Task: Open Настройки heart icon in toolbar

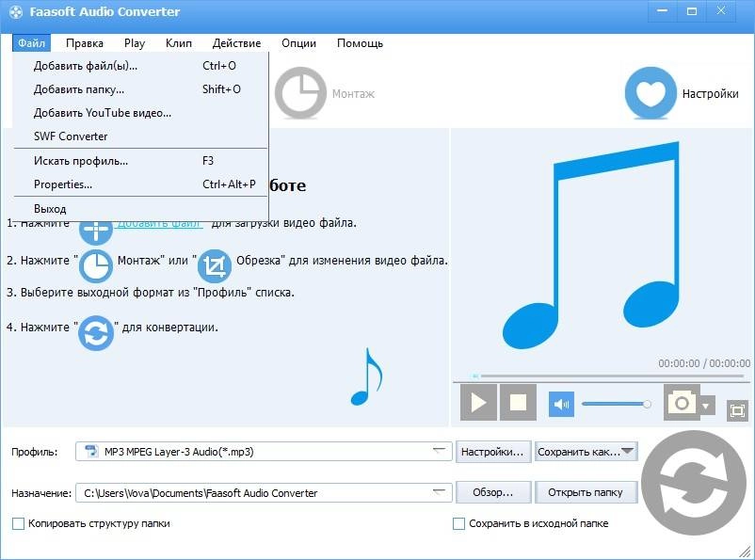Action: (651, 93)
